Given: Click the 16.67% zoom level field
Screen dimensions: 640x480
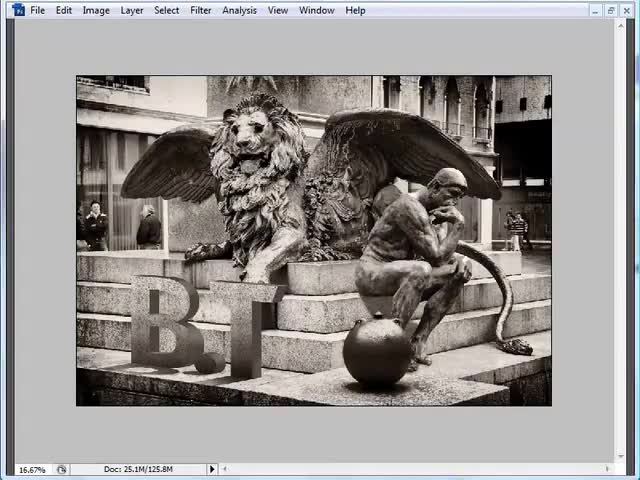Looking at the screenshot, I should (32, 469).
